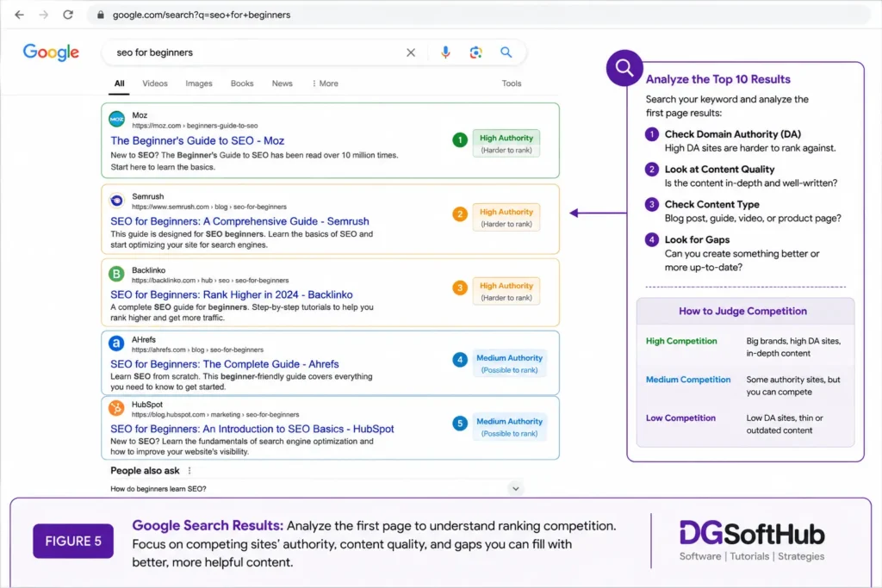The height and width of the screenshot is (588, 882).
Task: Open 'An Introduction to SEO Basics - HubSpot' result
Action: 252,429
